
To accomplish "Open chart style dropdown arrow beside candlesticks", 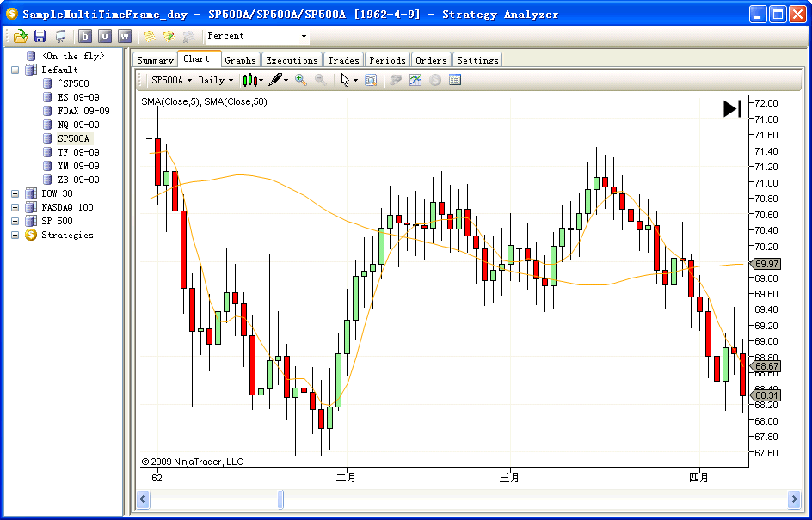I will (261, 81).
